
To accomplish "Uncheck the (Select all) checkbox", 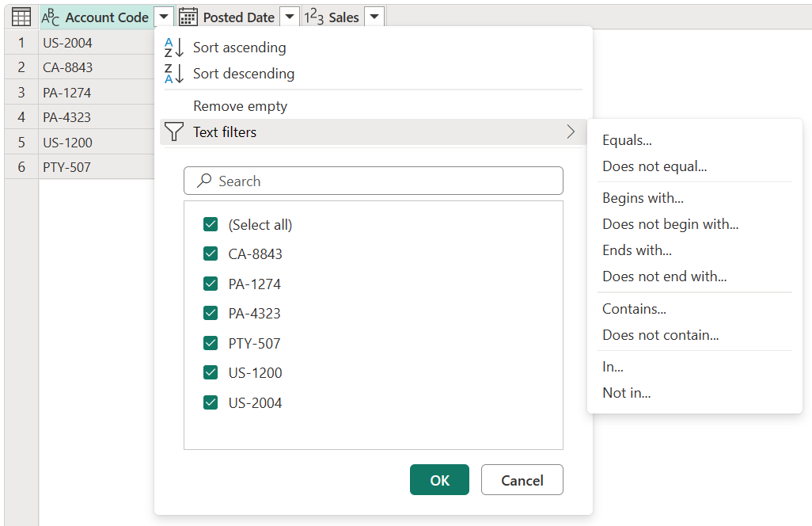I will [211, 225].
